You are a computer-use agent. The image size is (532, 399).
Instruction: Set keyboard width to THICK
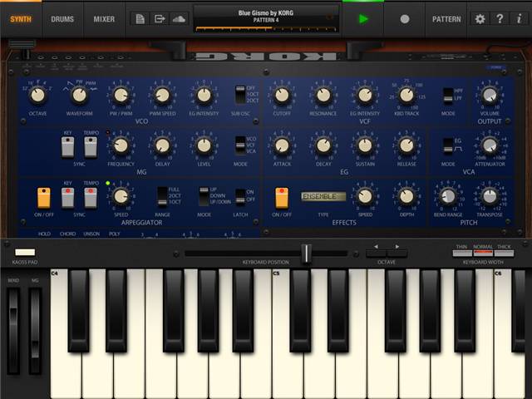click(x=504, y=253)
